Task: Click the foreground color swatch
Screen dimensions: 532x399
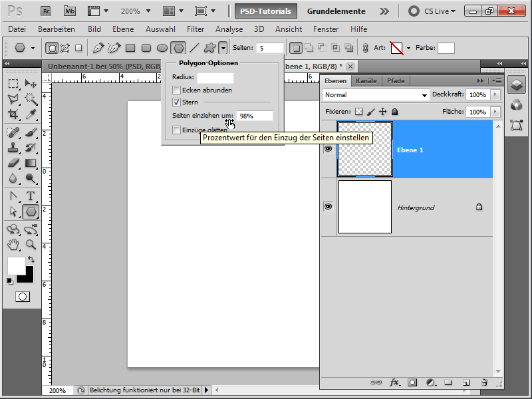Action: tap(16, 266)
